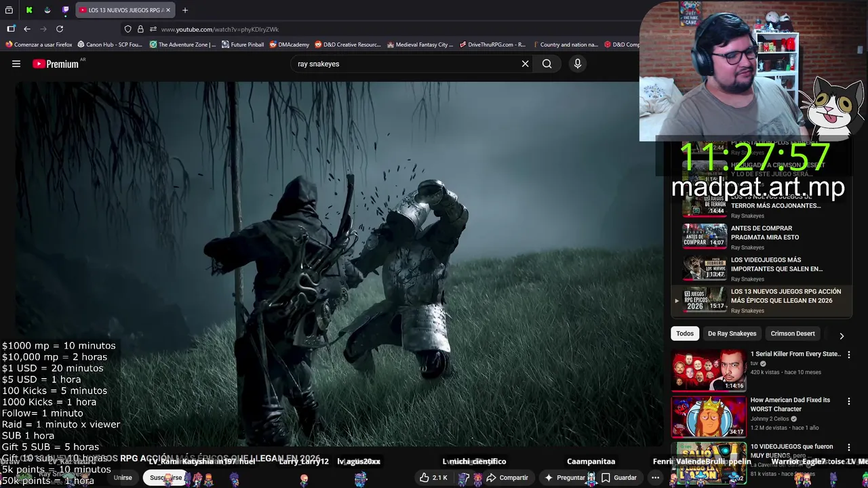The width and height of the screenshot is (868, 488).
Task: Open site permissions icon in address bar
Action: 153,29
